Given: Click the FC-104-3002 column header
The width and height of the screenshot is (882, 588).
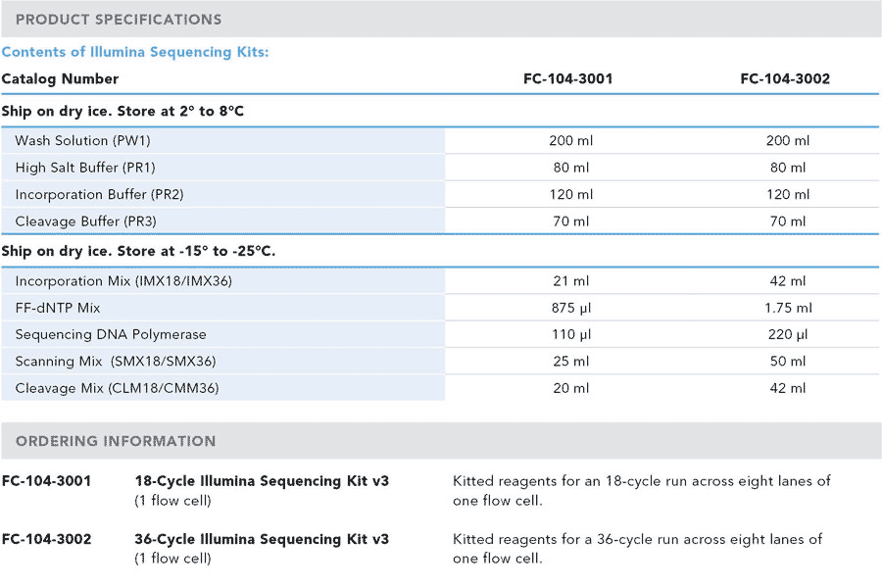Looking at the screenshot, I should point(785,78).
